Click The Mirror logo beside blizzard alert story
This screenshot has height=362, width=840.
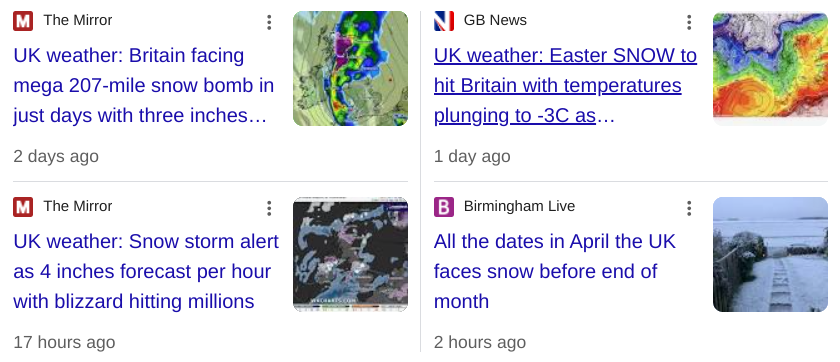tap(23, 207)
